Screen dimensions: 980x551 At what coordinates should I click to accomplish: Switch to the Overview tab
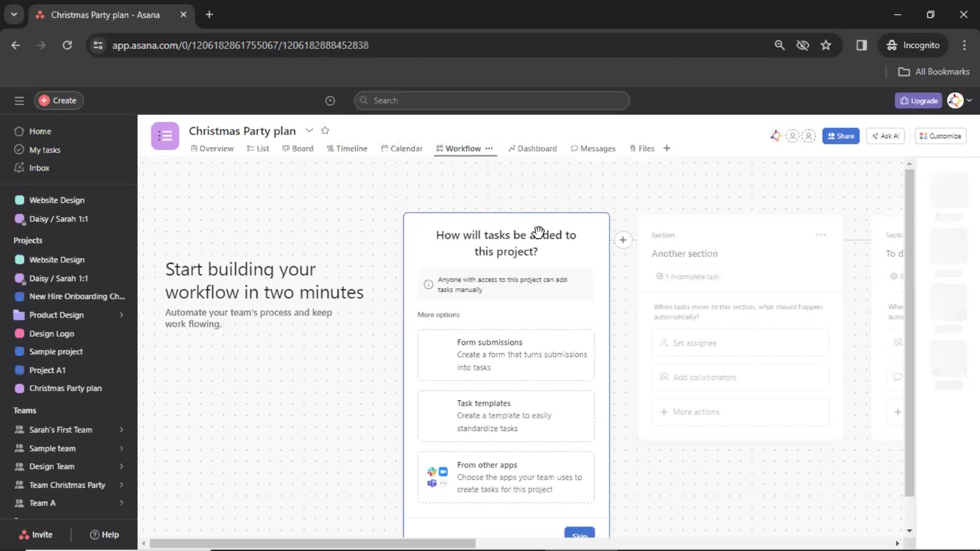point(216,148)
